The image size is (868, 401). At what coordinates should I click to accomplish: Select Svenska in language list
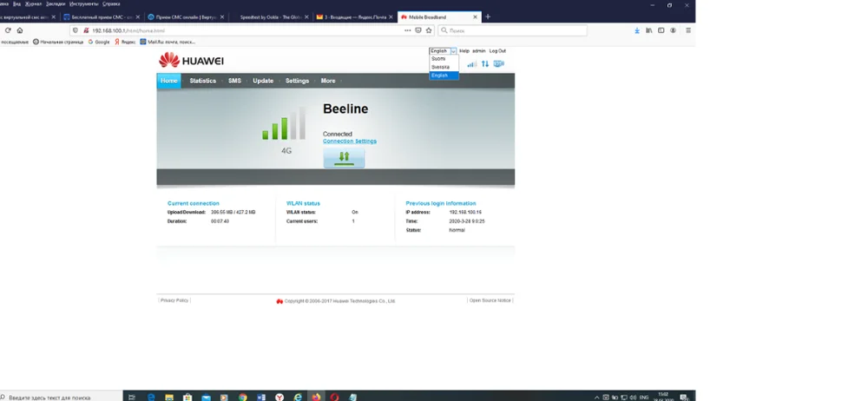444,67
